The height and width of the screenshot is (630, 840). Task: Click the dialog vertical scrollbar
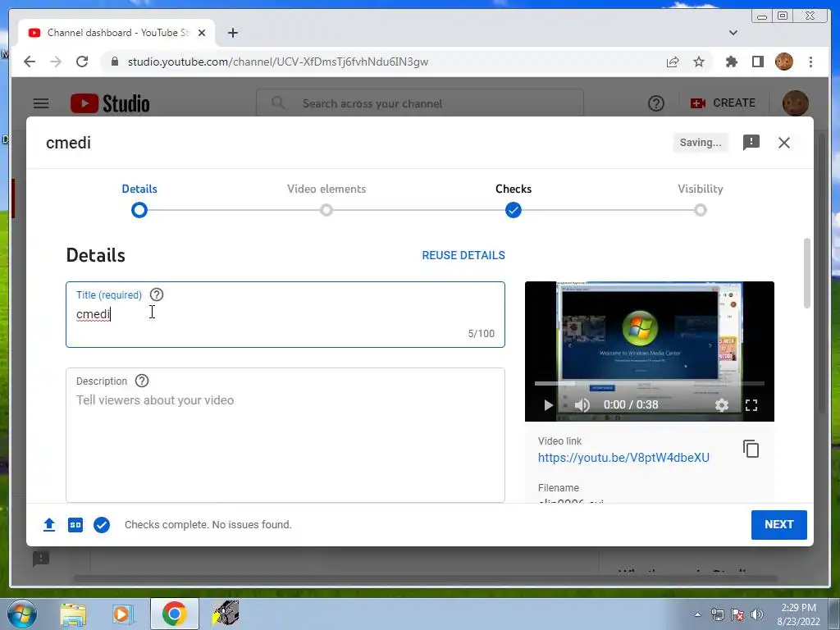[807, 273]
